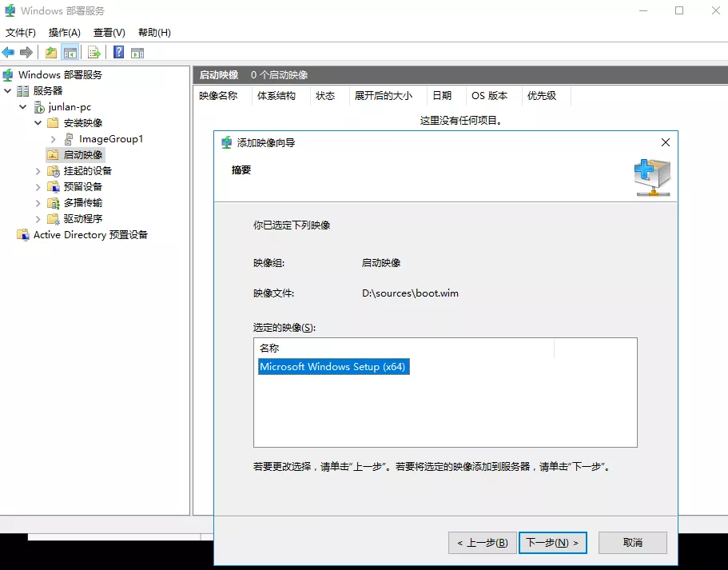Expand the ImageGroup1 node
This screenshot has height=570, width=728.
(54, 139)
